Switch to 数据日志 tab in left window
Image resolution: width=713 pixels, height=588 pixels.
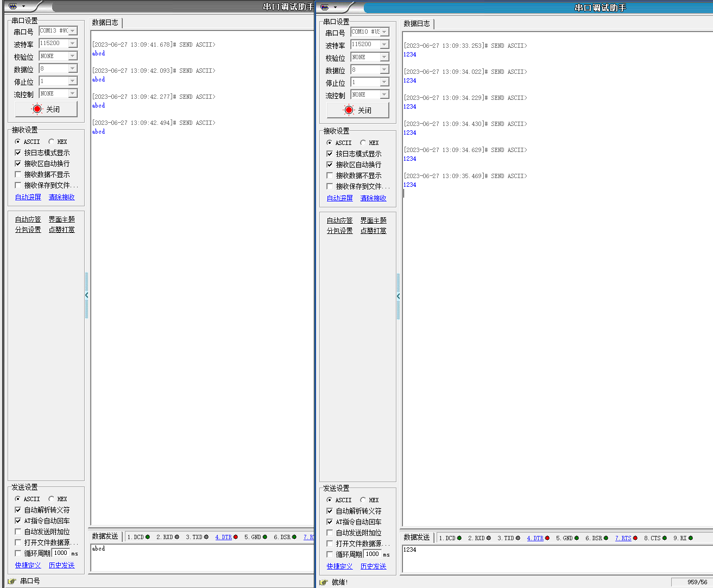point(105,23)
